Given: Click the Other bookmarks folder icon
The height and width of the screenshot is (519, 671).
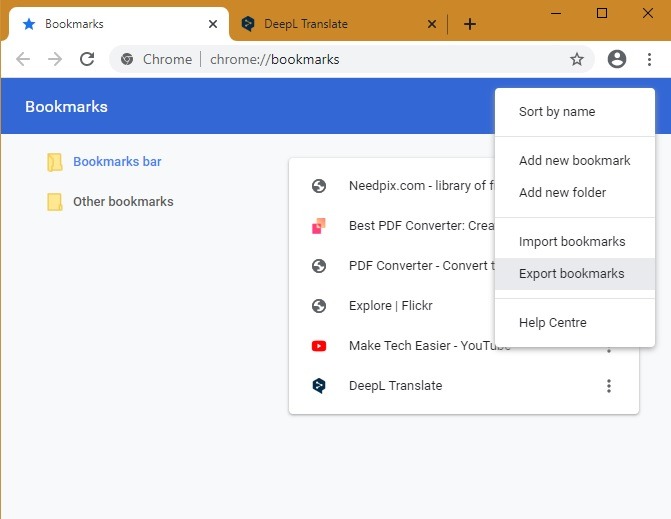Looking at the screenshot, I should coord(55,202).
